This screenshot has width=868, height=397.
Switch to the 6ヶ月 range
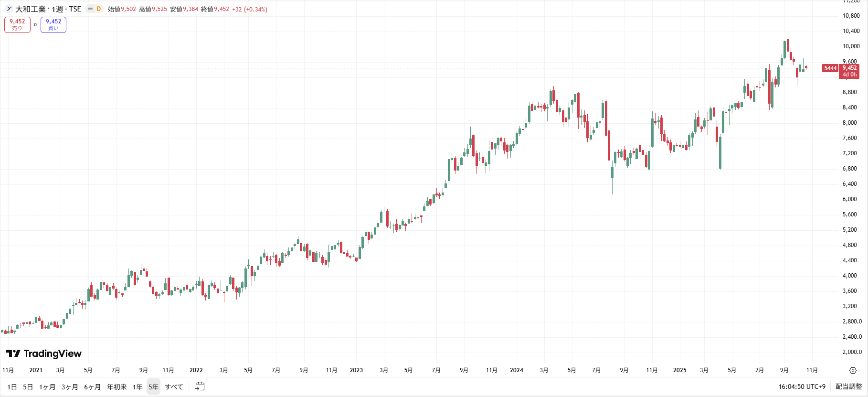(92, 387)
